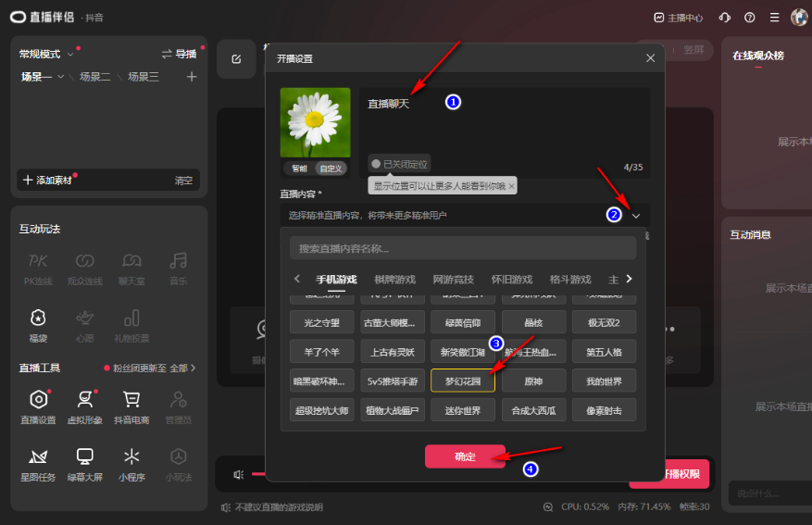
Task: Open the 星图任务 task tool
Action: point(38,465)
